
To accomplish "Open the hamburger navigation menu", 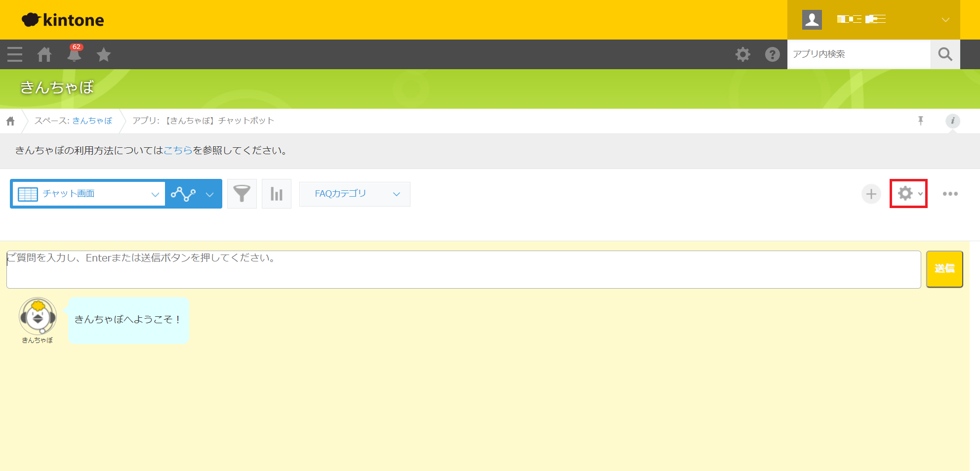I will (x=15, y=54).
